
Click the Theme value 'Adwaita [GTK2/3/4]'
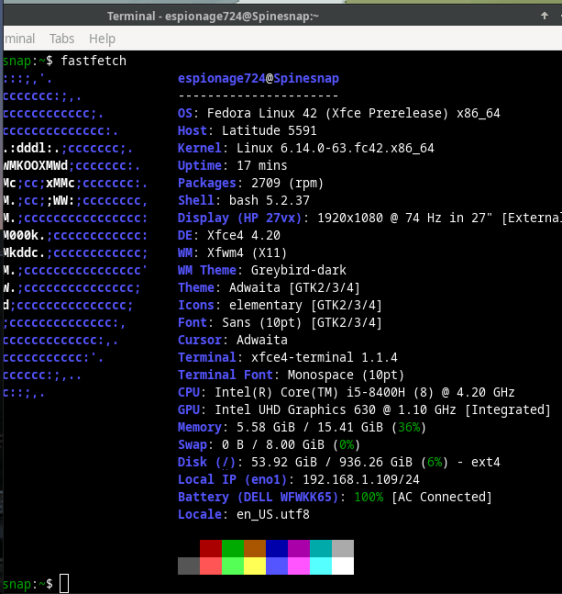295,288
